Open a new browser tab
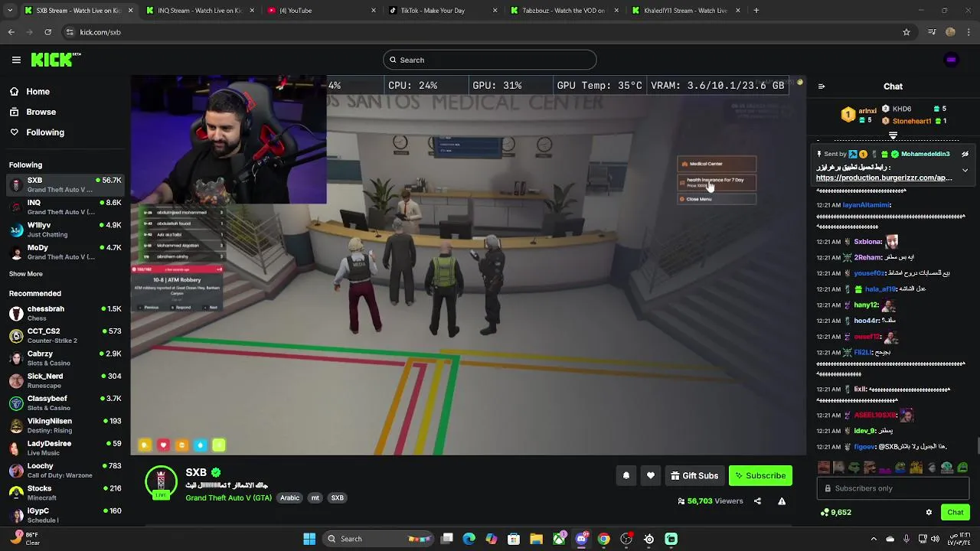Viewport: 980px width, 551px height. [756, 11]
